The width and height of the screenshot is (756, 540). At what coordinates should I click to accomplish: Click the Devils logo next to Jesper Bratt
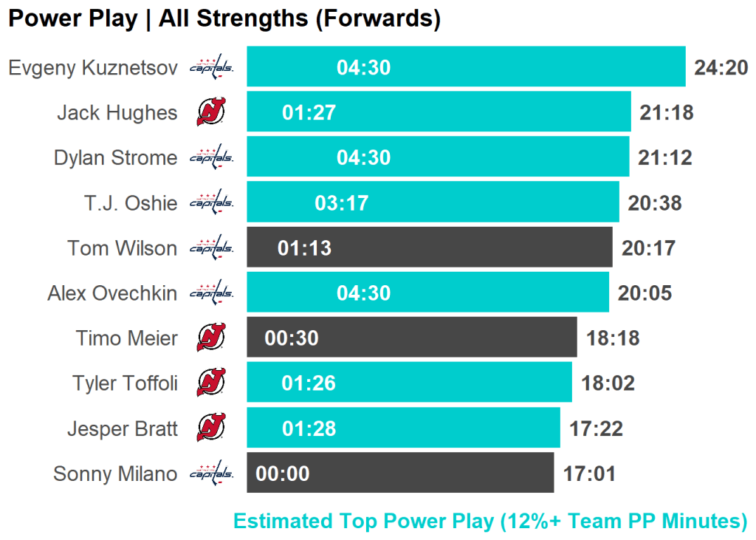[x=212, y=428]
